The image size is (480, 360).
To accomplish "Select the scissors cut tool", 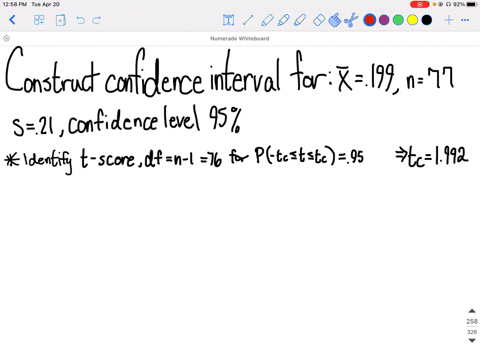I will point(351,20).
